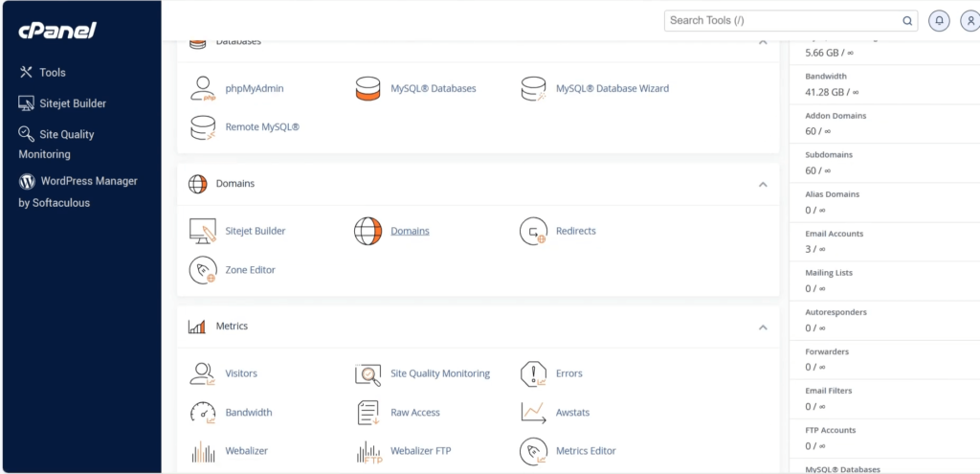Screen dimensions: 980x474
Task: Click the Autoresponders statistic label
Action: point(835,312)
